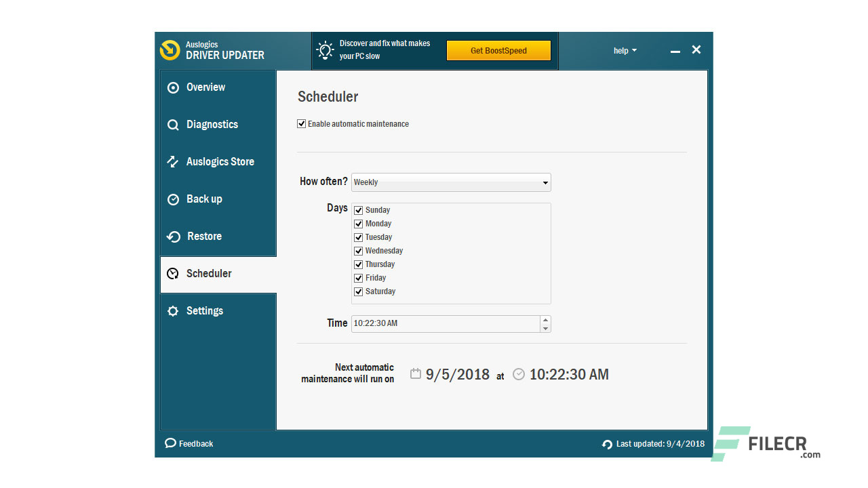Uncheck the Thursday checkbox
The width and height of the screenshot is (868, 488).
coord(359,264)
